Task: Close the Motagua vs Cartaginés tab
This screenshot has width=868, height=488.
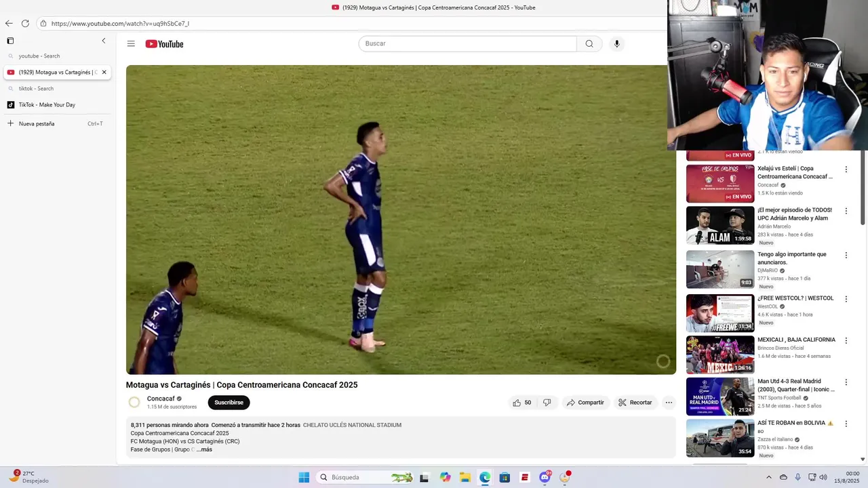Action: 104,72
